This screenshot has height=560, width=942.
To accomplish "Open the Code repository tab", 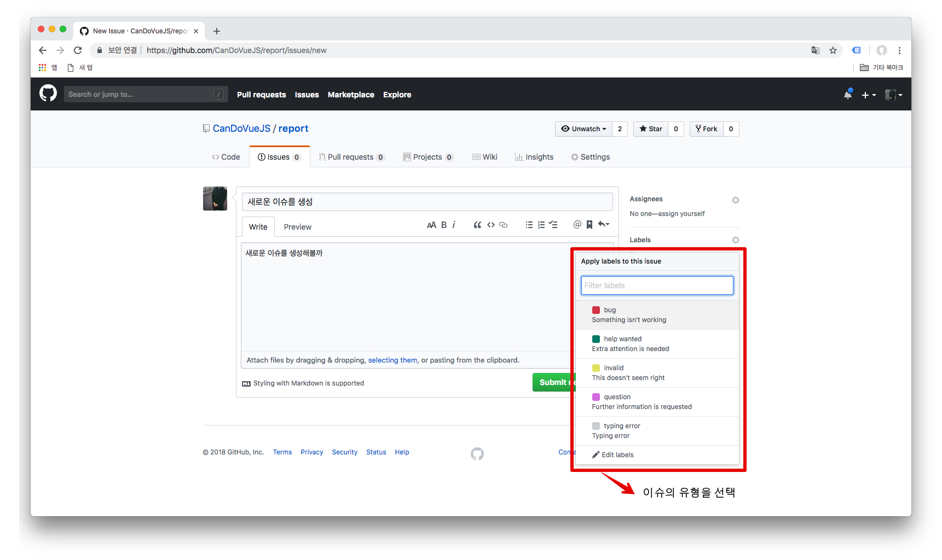I will point(226,157).
